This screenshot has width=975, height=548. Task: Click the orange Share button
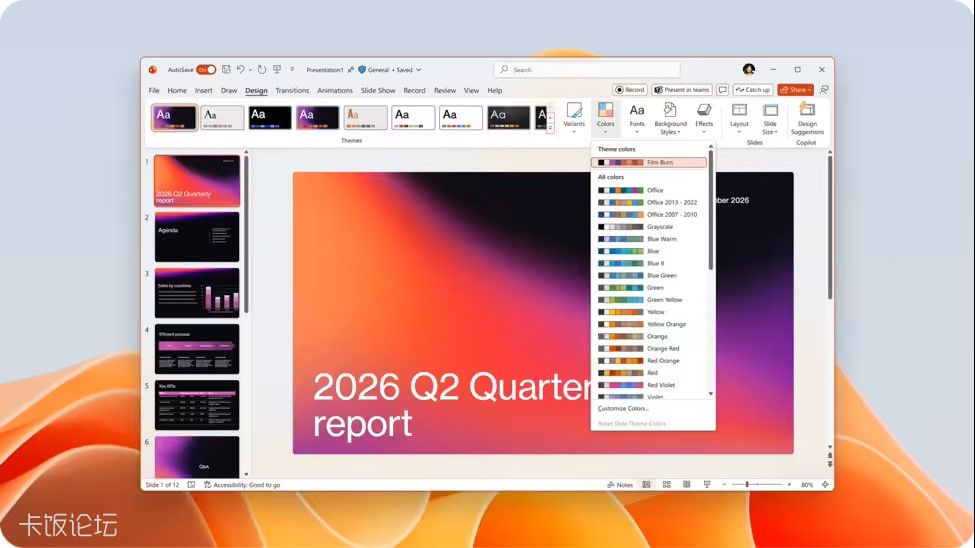tap(795, 90)
